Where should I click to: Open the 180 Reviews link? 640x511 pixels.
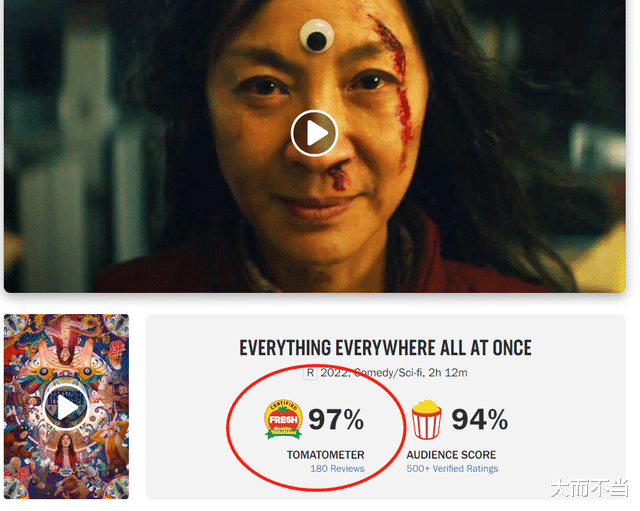pos(337,469)
